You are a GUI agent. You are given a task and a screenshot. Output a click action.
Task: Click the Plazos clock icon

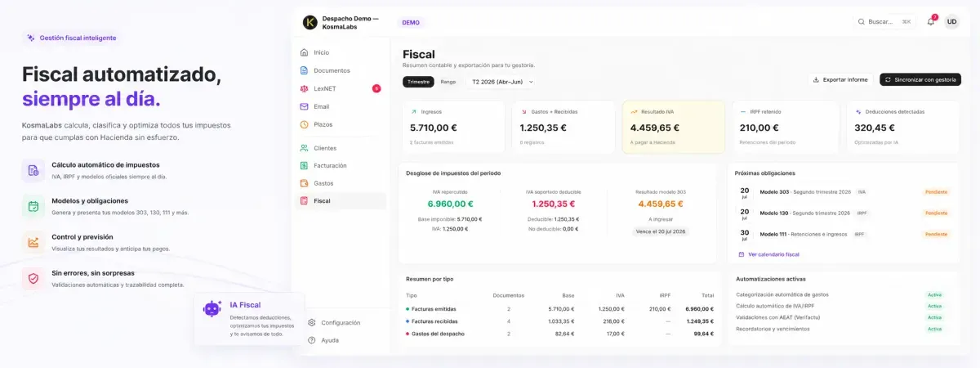tap(304, 124)
